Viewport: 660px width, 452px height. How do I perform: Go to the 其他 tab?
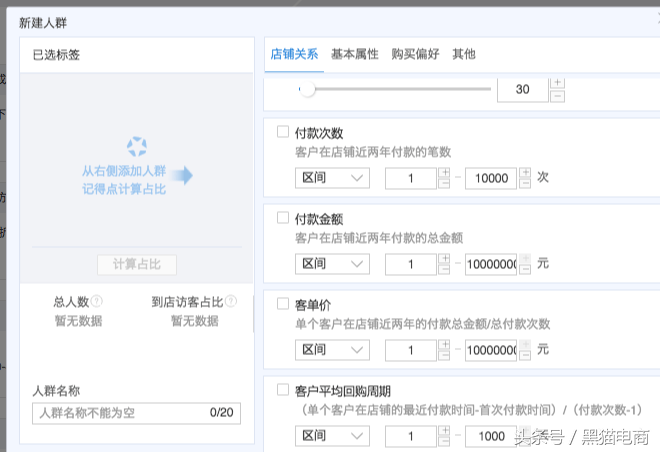click(x=464, y=54)
